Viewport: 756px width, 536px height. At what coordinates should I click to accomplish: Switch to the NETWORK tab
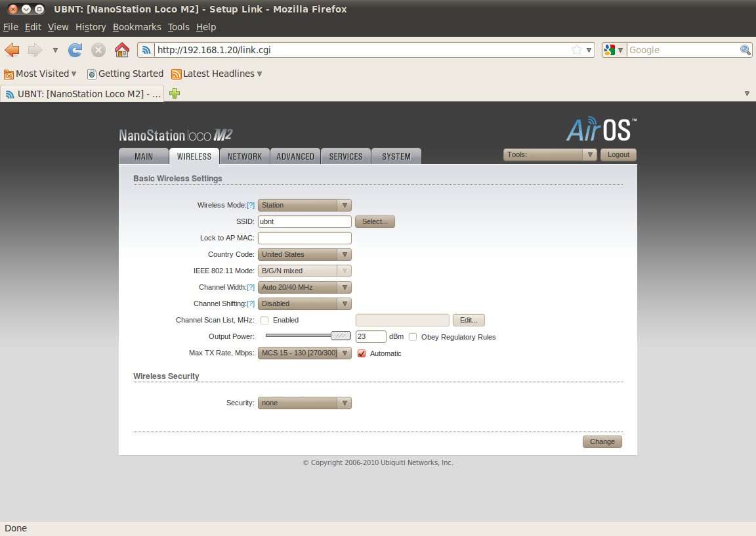[x=244, y=156]
